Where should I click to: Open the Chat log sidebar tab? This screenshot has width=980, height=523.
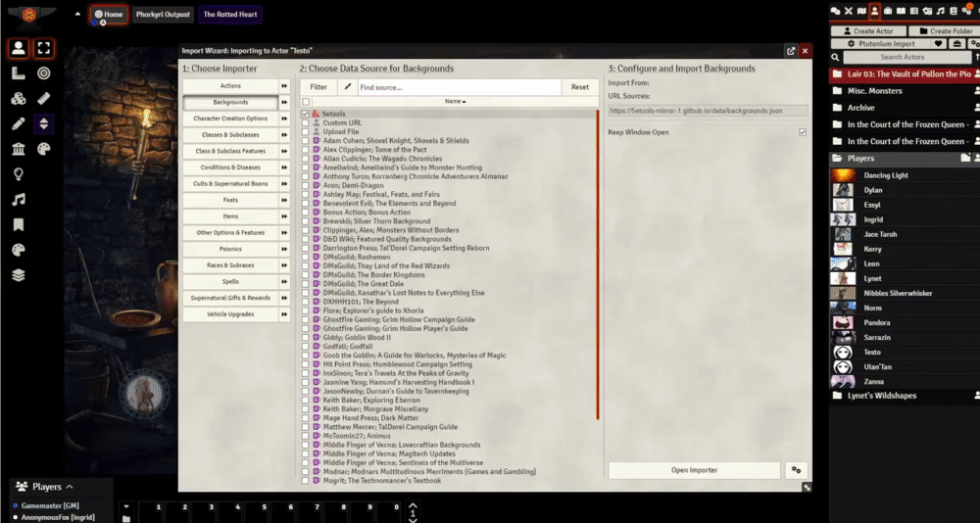tap(835, 11)
